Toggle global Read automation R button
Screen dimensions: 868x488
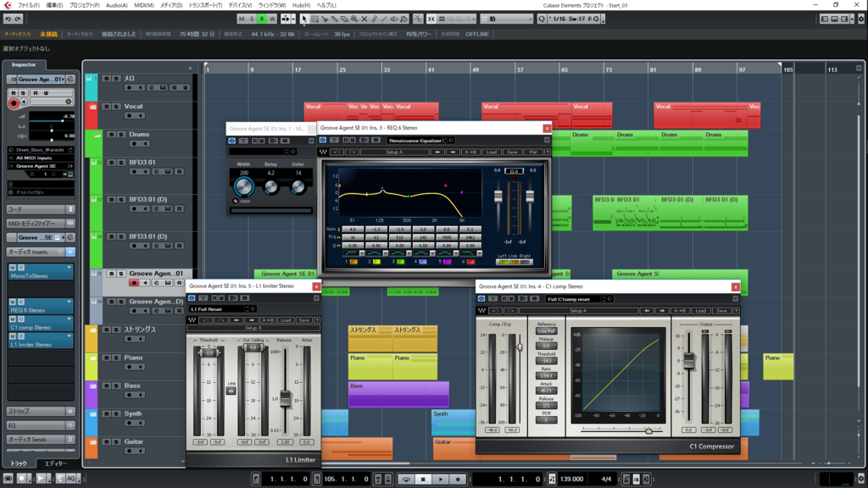262,19
